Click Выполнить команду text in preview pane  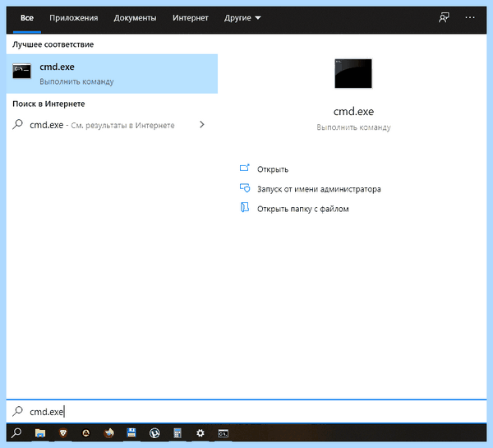click(353, 127)
